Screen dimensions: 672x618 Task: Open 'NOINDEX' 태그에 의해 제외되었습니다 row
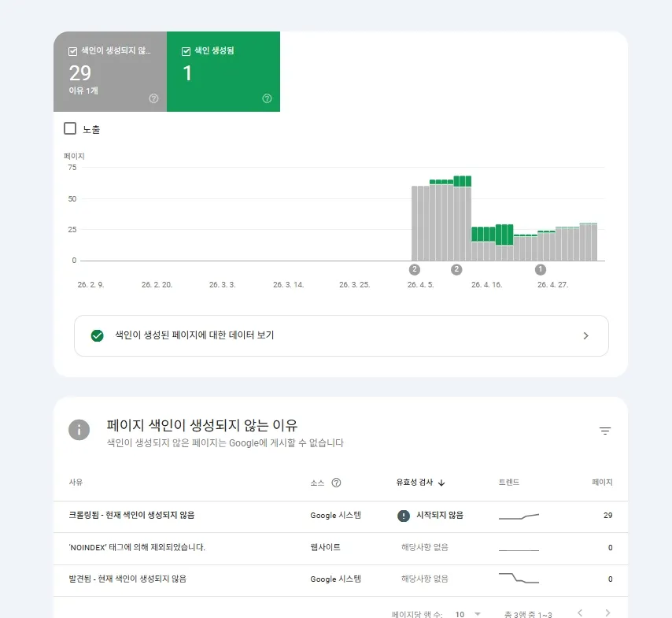[x=341, y=549]
